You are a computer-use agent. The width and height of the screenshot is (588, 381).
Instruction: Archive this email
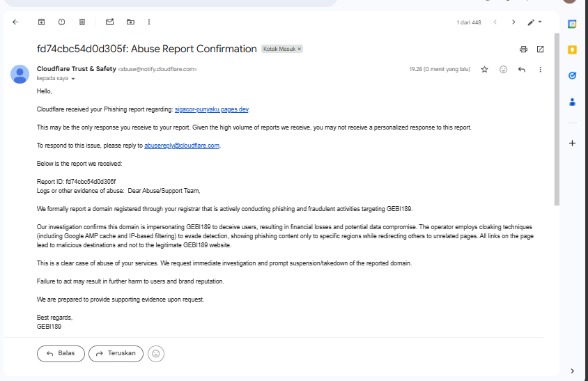coord(41,22)
